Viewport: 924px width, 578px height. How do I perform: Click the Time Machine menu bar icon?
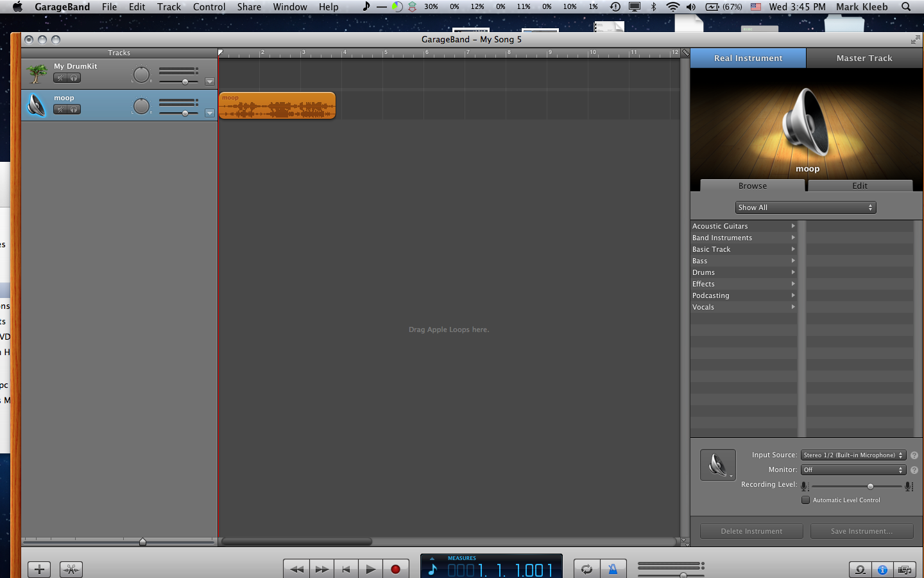coord(615,6)
